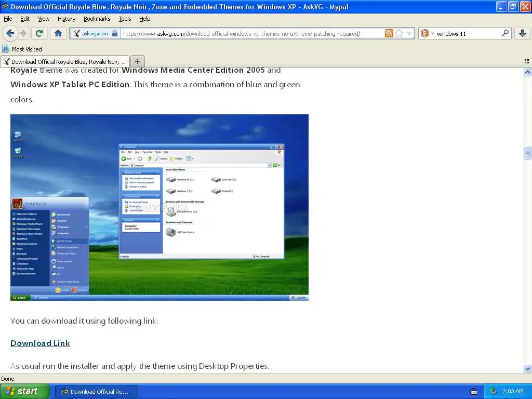Select the Download Official Ro... taskbar button
Image resolution: width=532 pixels, height=399 pixels.
tap(96, 392)
